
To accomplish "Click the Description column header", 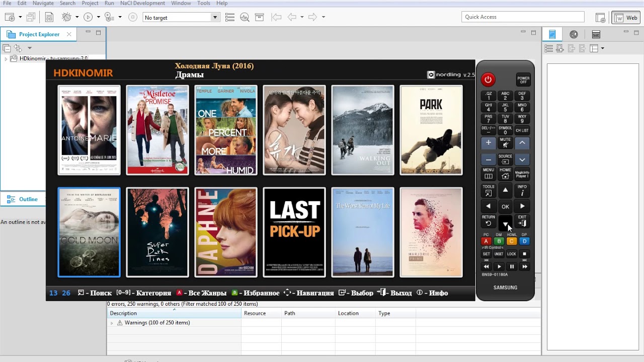I will click(x=174, y=313).
